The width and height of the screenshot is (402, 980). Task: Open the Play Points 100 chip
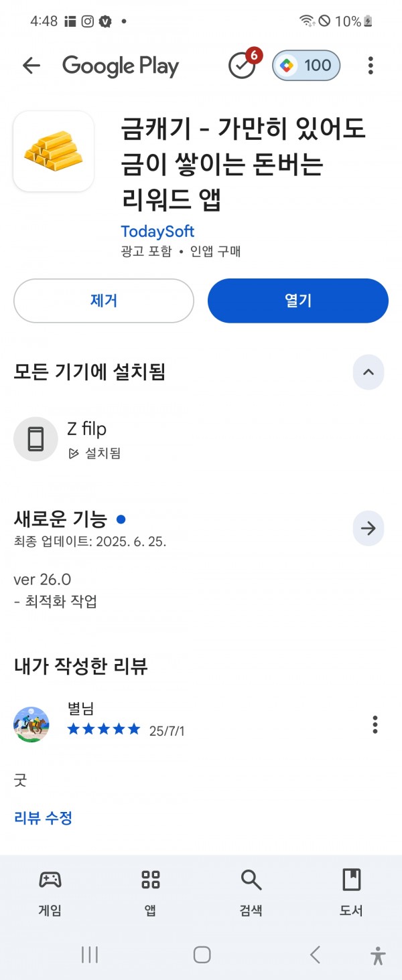(x=306, y=66)
